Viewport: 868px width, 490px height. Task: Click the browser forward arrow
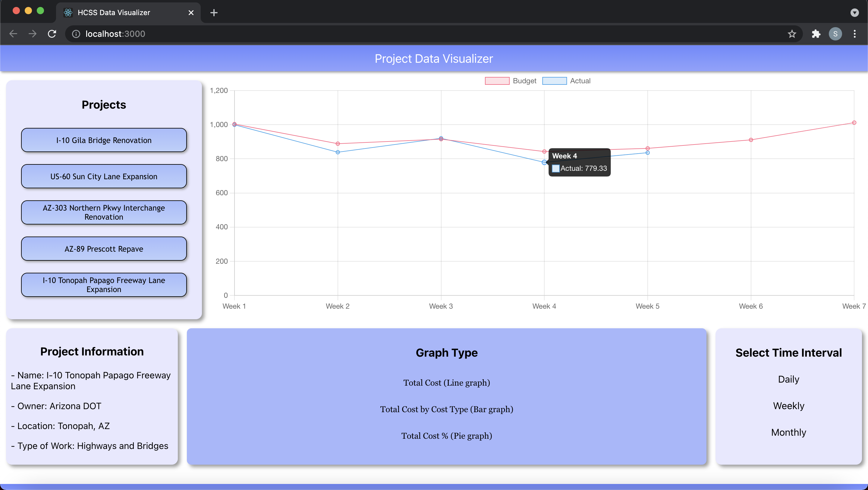click(x=33, y=34)
